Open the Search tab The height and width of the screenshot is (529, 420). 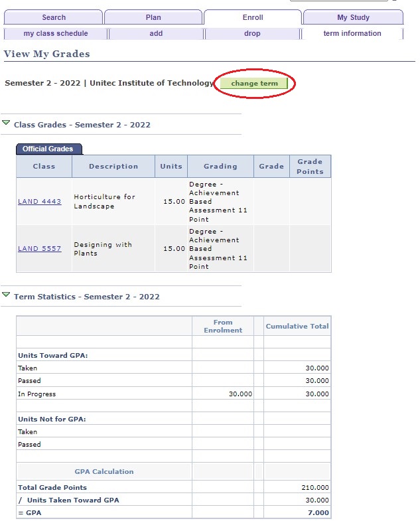tap(54, 18)
